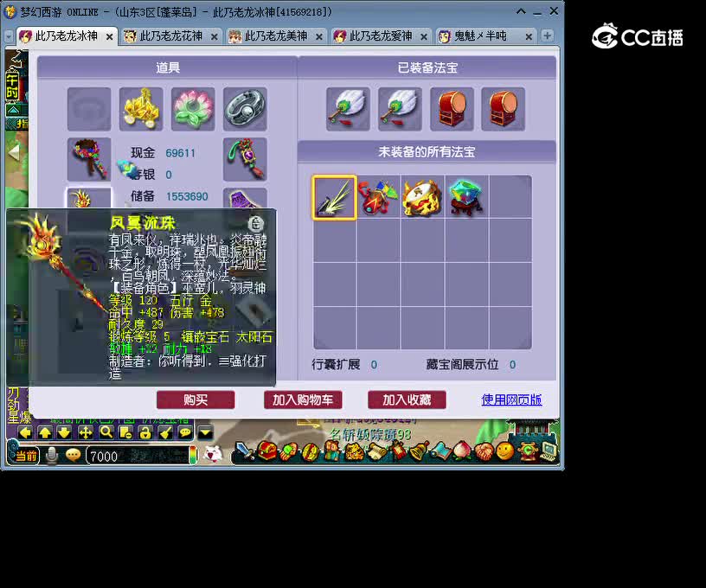This screenshot has width=706, height=588.
Task: Click the first red drum artifact
Action: (x=452, y=109)
